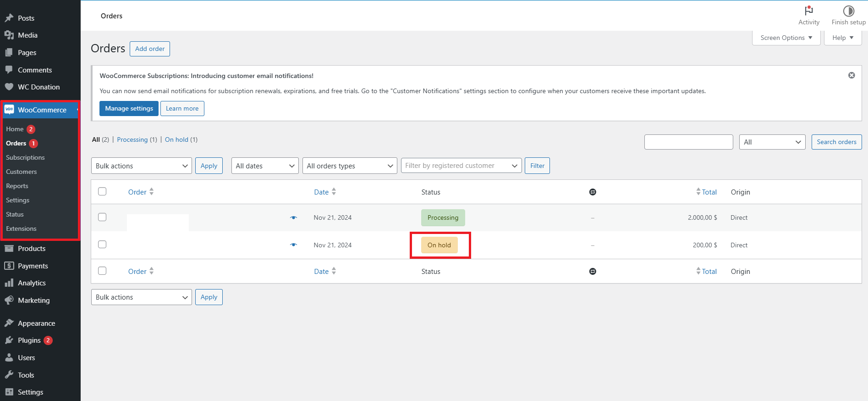Open Customers submenu item
The image size is (868, 401).
(x=21, y=172)
